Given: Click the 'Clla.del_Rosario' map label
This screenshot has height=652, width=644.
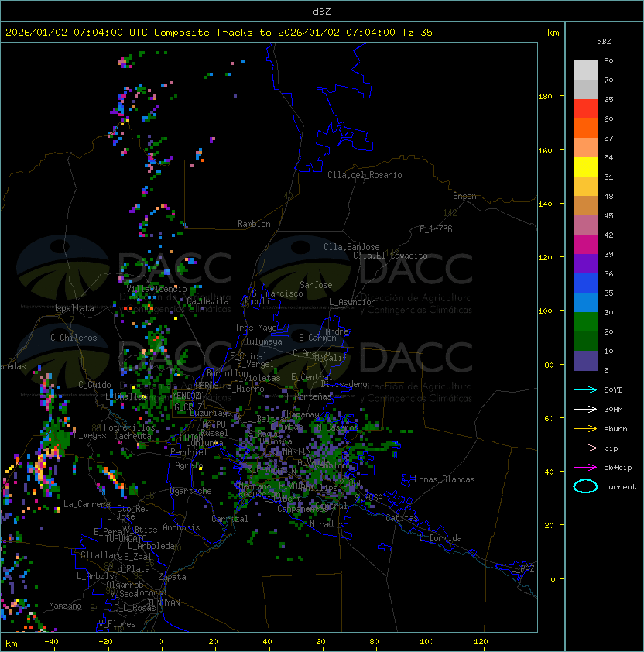Looking at the screenshot, I should click(x=365, y=175).
